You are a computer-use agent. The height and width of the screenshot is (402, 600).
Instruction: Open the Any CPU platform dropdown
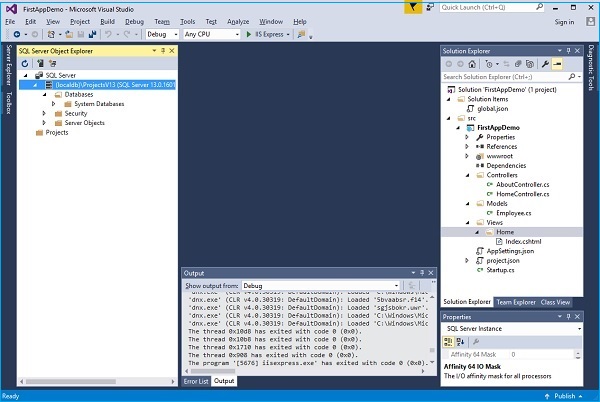[212, 34]
